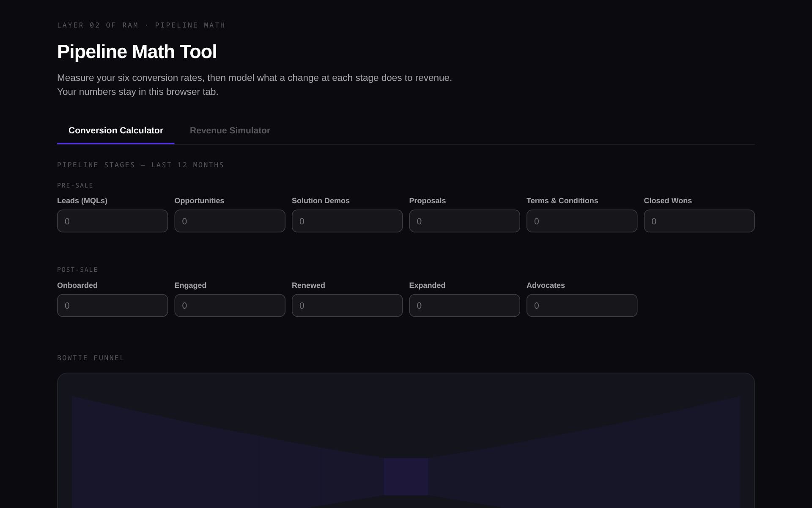
Task: Click into the Opportunities input box
Action: tap(230, 221)
